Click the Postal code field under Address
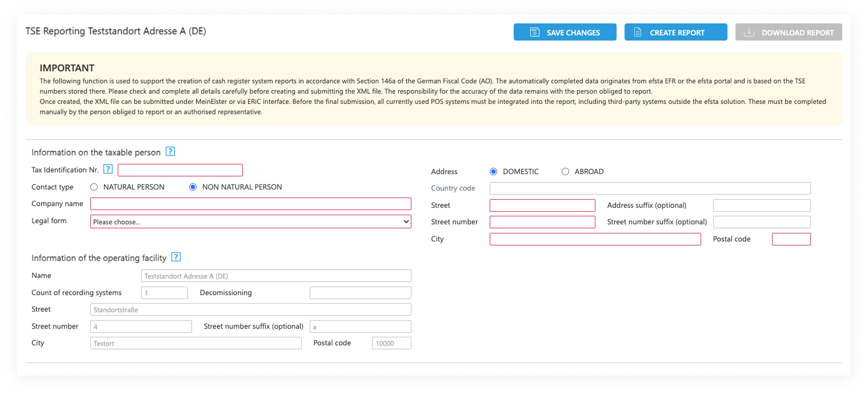Viewport: 868px width, 395px height. pyautogui.click(x=791, y=239)
